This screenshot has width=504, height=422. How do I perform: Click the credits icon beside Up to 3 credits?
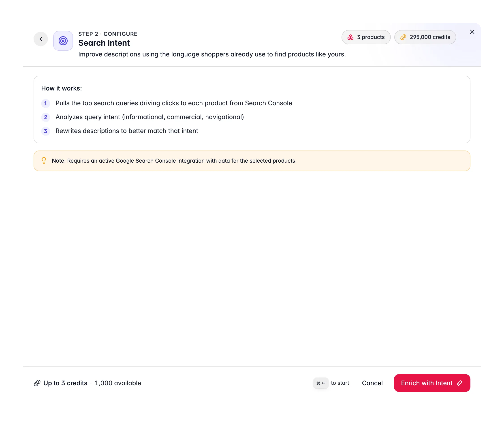pyautogui.click(x=37, y=383)
